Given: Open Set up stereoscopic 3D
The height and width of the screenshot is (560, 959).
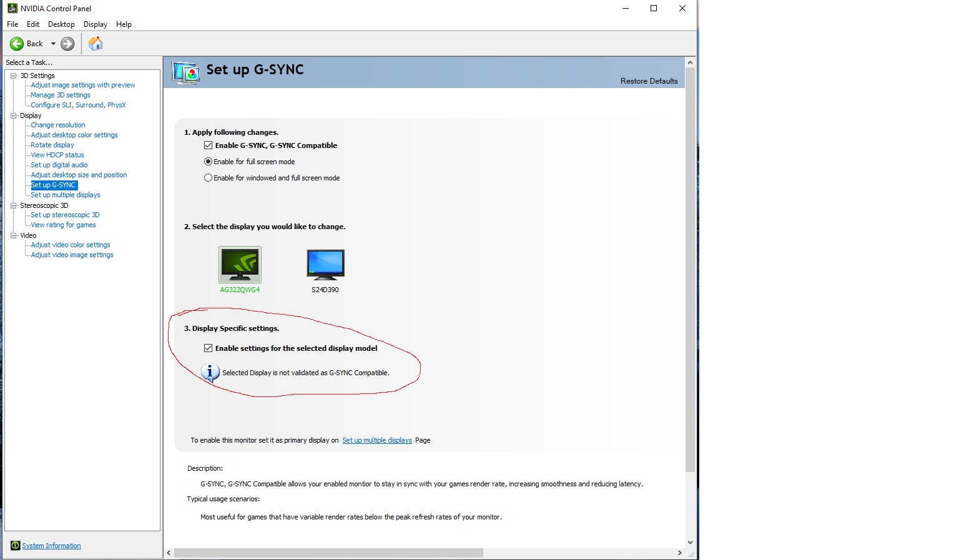Looking at the screenshot, I should click(x=65, y=215).
